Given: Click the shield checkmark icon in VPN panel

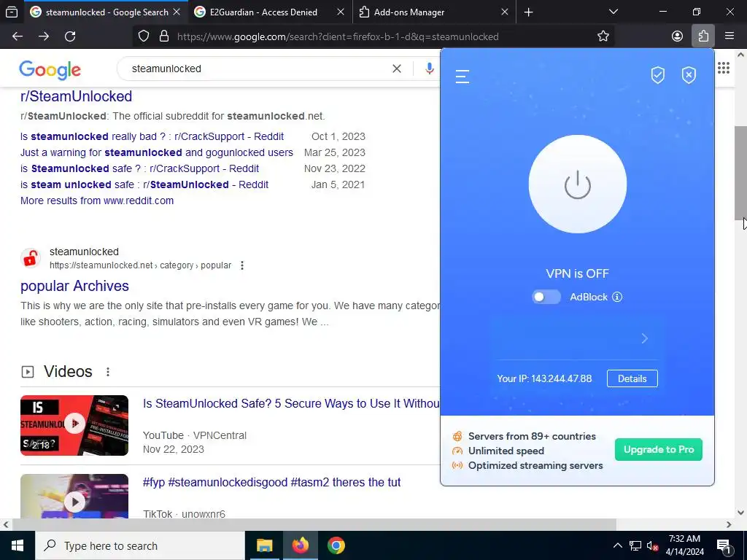Looking at the screenshot, I should [x=657, y=75].
